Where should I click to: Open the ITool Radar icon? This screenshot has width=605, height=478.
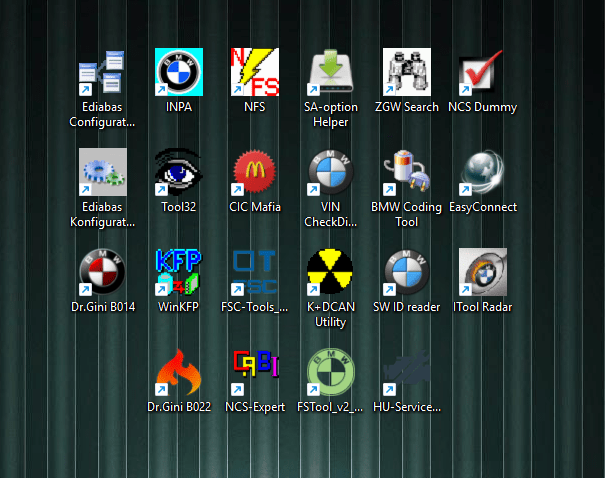(x=483, y=272)
